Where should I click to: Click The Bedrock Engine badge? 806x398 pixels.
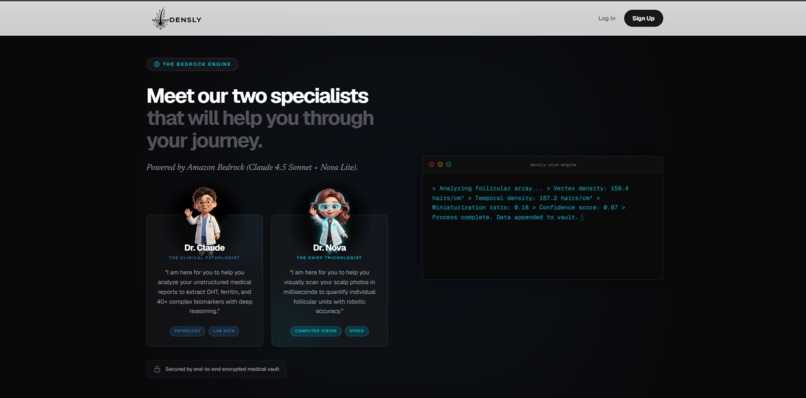tap(192, 64)
